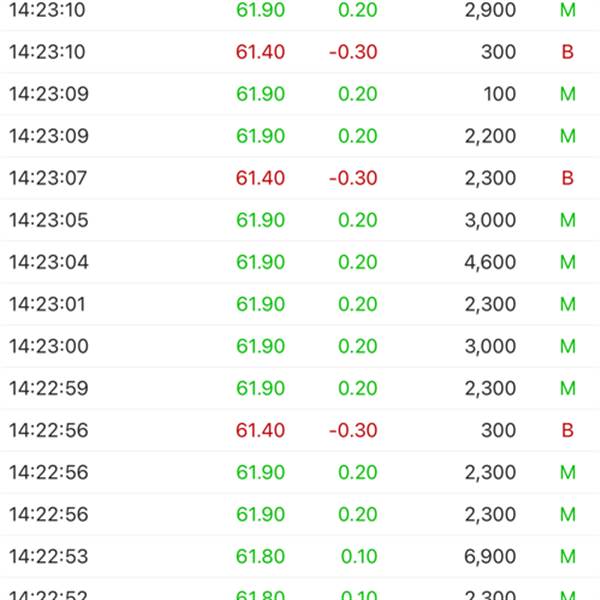The height and width of the screenshot is (600, 600).
Task: Click the red 61.40 price at 14:23:07
Action: 261,178
